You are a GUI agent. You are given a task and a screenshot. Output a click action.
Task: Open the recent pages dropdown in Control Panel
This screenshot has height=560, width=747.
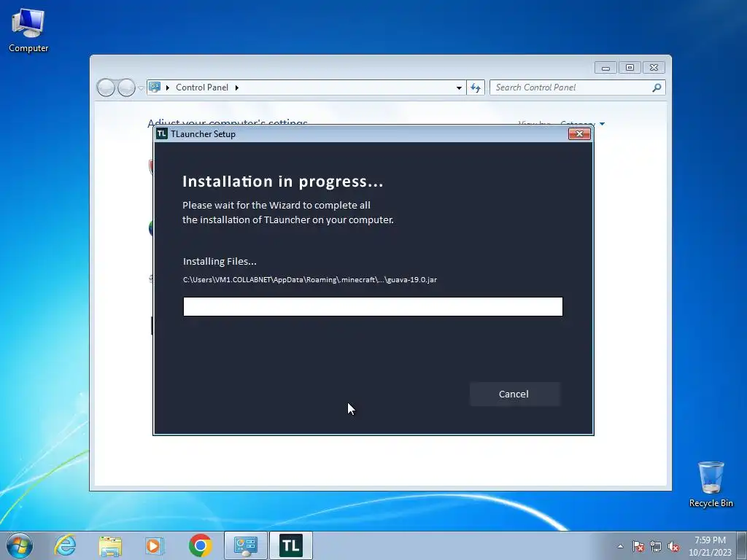point(141,88)
